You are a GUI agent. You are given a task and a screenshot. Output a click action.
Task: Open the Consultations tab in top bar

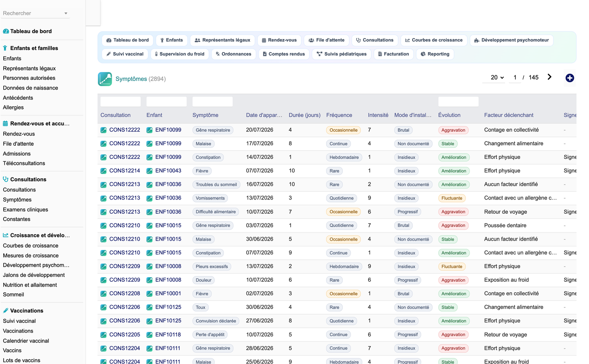click(x=375, y=40)
